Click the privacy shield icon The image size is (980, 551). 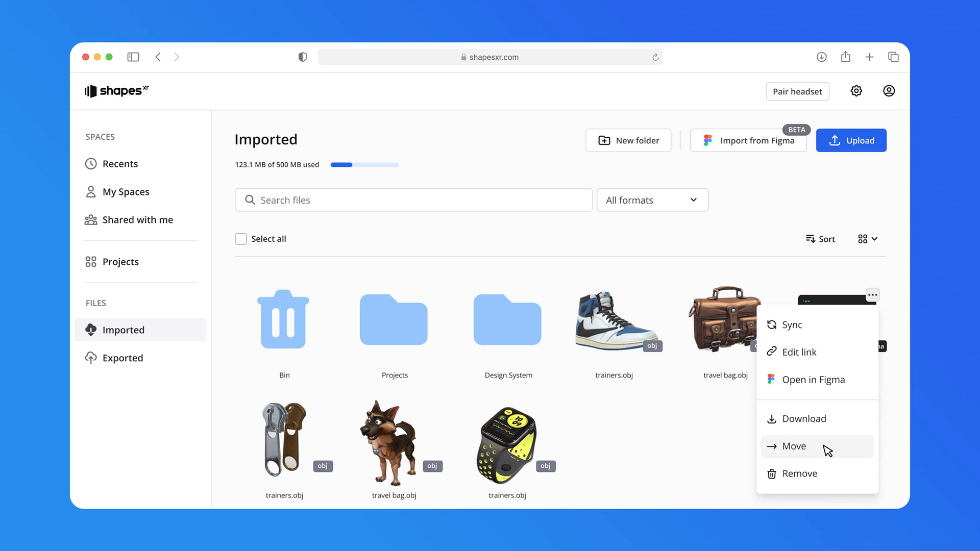303,57
